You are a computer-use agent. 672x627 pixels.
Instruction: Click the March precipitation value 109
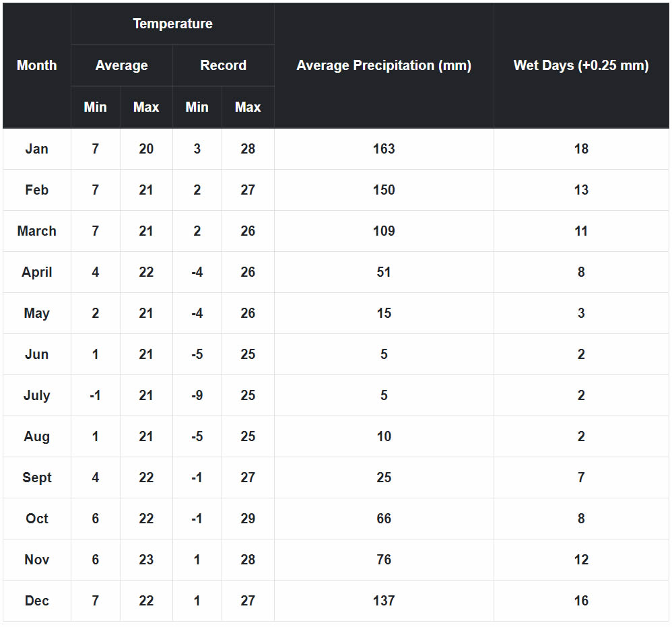pyautogui.click(x=384, y=231)
